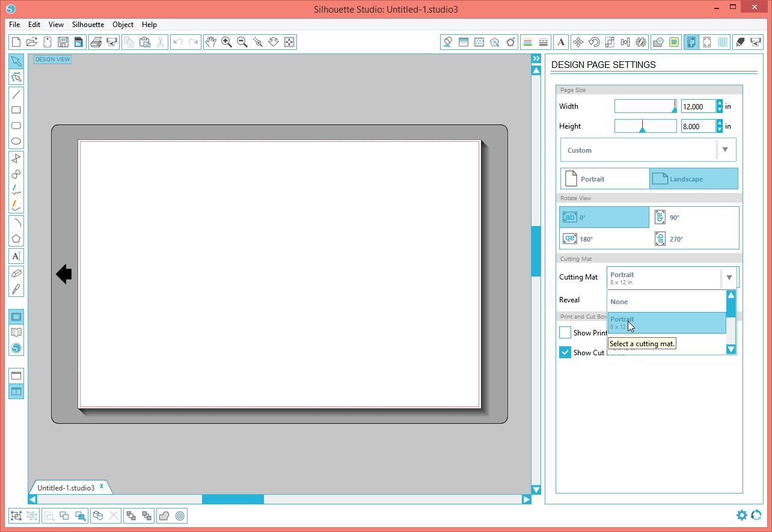Screen dimensions: 772x532
Task: Decrease page Height with down stepper
Action: click(720, 129)
